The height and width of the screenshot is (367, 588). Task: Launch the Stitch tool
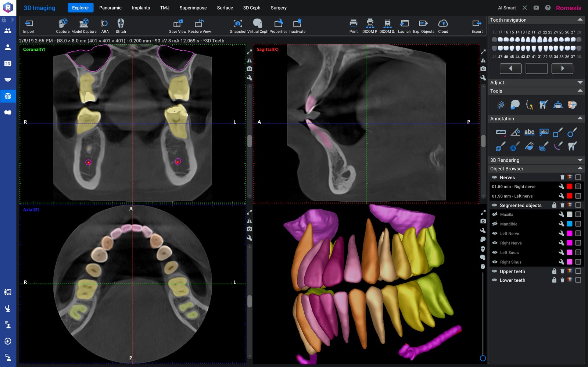[x=121, y=24]
